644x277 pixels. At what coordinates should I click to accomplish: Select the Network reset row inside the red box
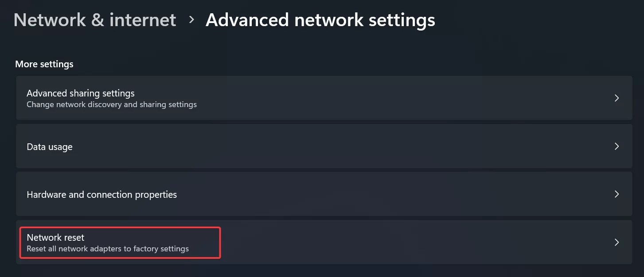click(119, 242)
